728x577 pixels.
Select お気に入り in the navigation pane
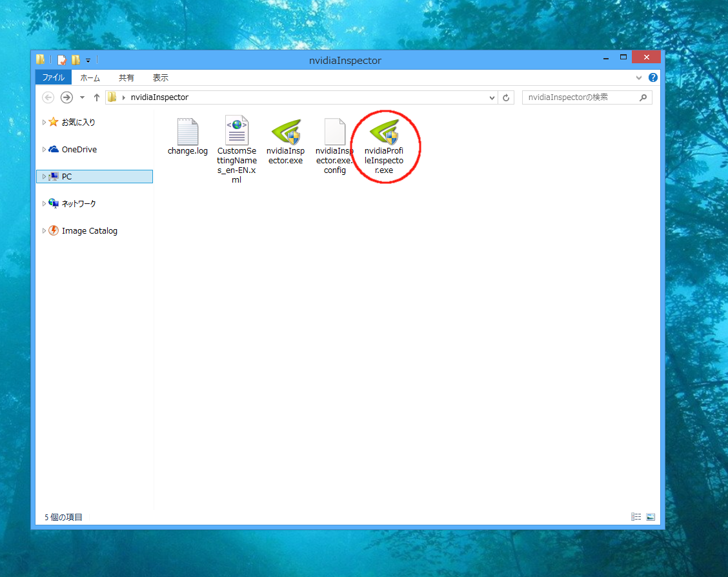tap(79, 122)
